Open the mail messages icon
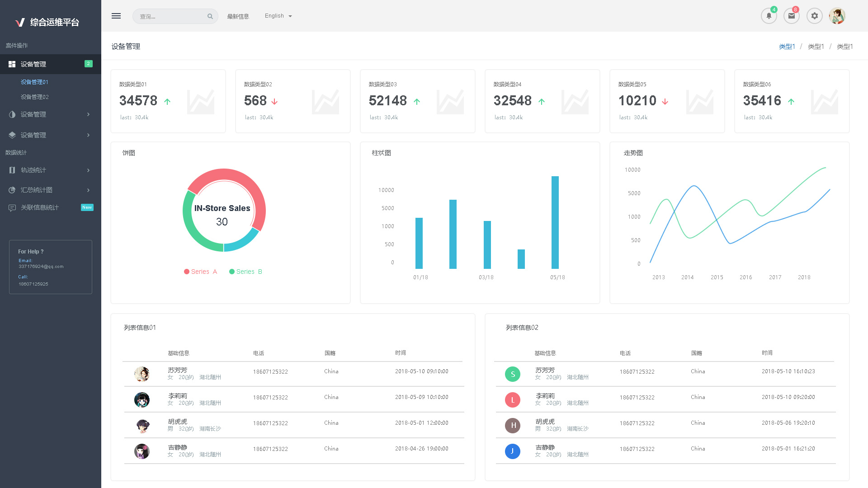This screenshot has height=488, width=868. (x=792, y=16)
